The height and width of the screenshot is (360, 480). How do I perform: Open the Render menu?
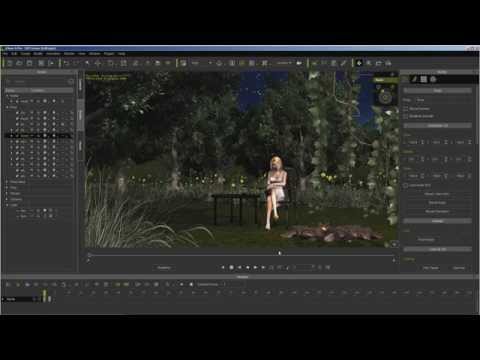pos(69,54)
